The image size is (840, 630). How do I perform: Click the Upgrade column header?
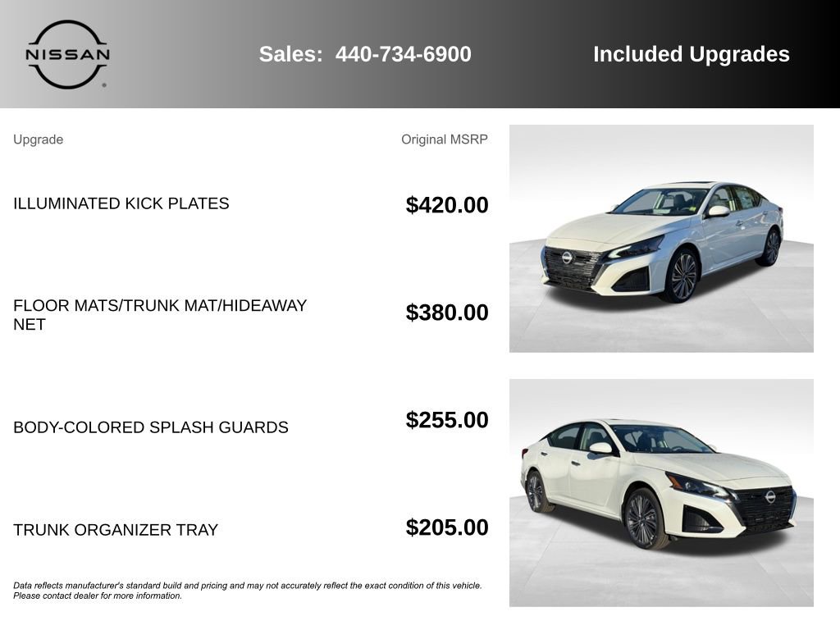38,139
